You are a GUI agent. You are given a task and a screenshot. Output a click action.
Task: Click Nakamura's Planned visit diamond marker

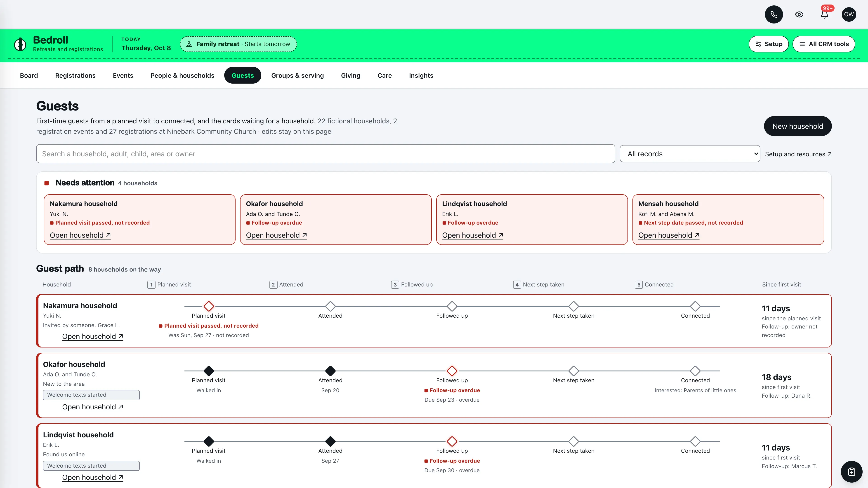pos(209,306)
